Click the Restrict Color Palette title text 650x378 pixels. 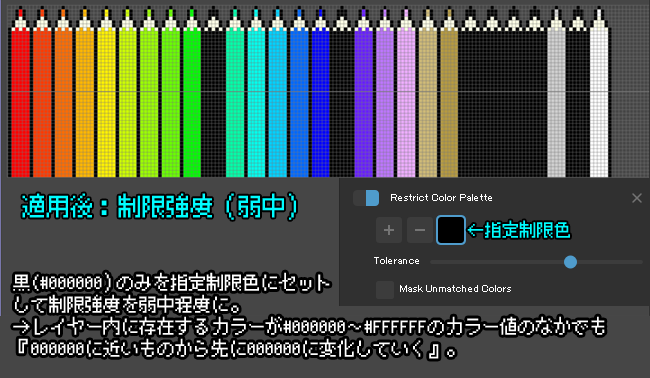(441, 198)
